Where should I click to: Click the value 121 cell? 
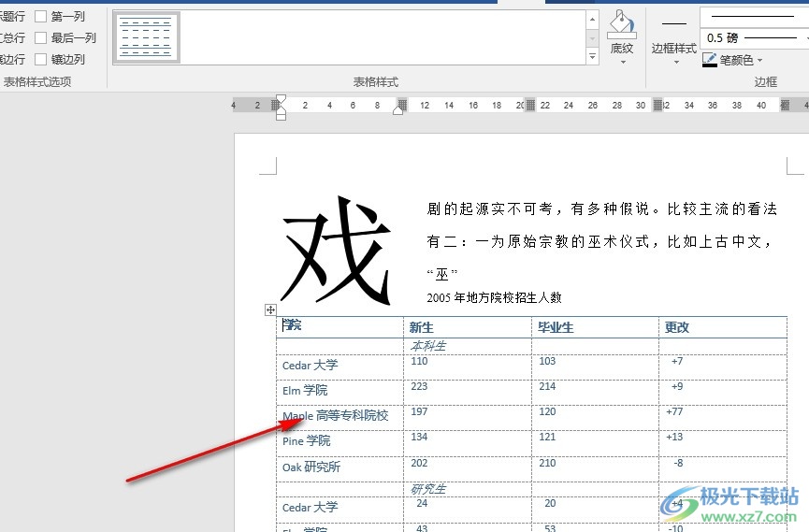(595, 444)
